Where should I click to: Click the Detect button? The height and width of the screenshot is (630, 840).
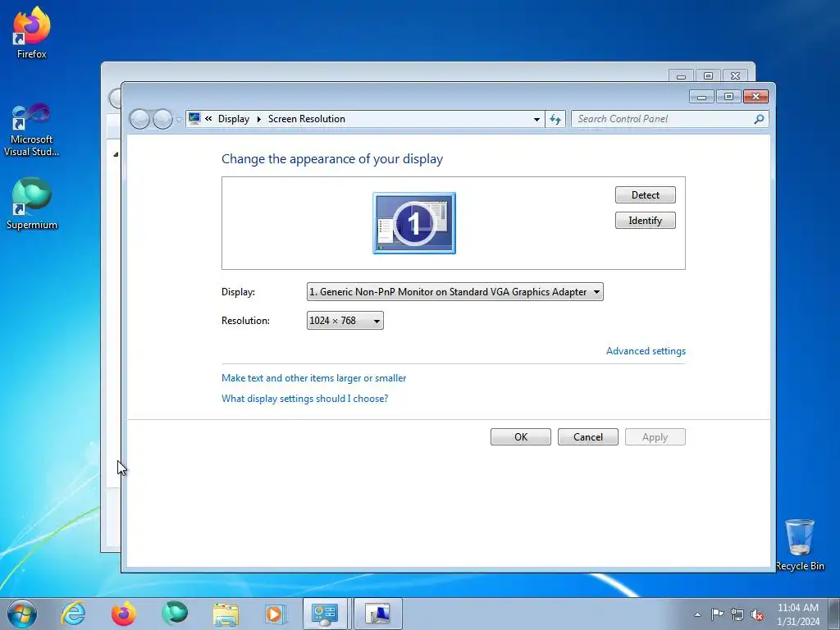click(645, 195)
